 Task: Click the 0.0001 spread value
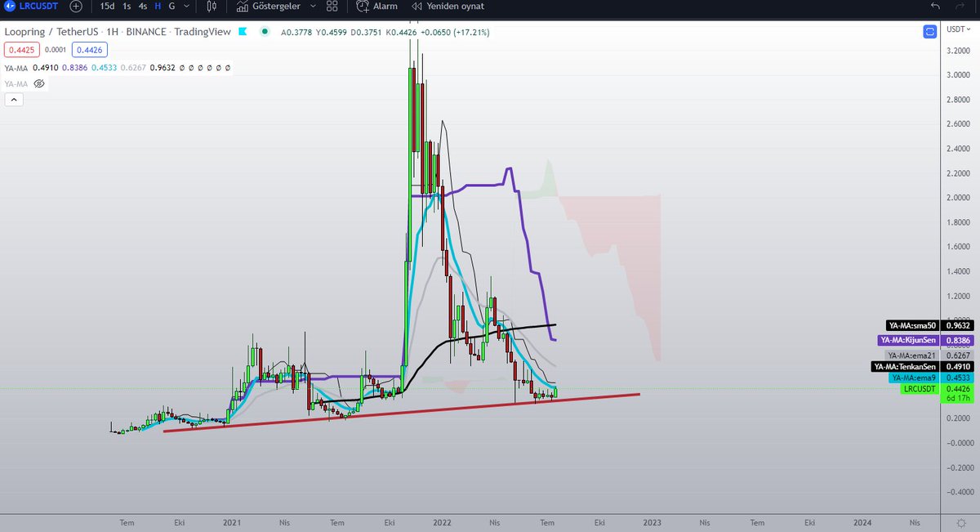(x=56, y=50)
